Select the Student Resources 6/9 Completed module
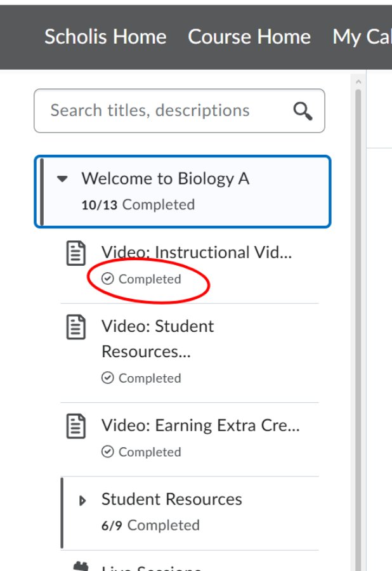The height and width of the screenshot is (571, 392). [190, 513]
